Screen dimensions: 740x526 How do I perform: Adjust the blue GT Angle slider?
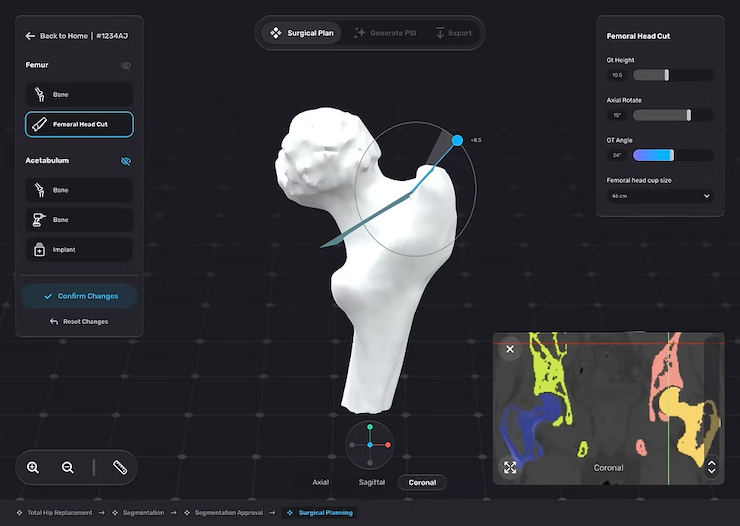click(x=673, y=155)
